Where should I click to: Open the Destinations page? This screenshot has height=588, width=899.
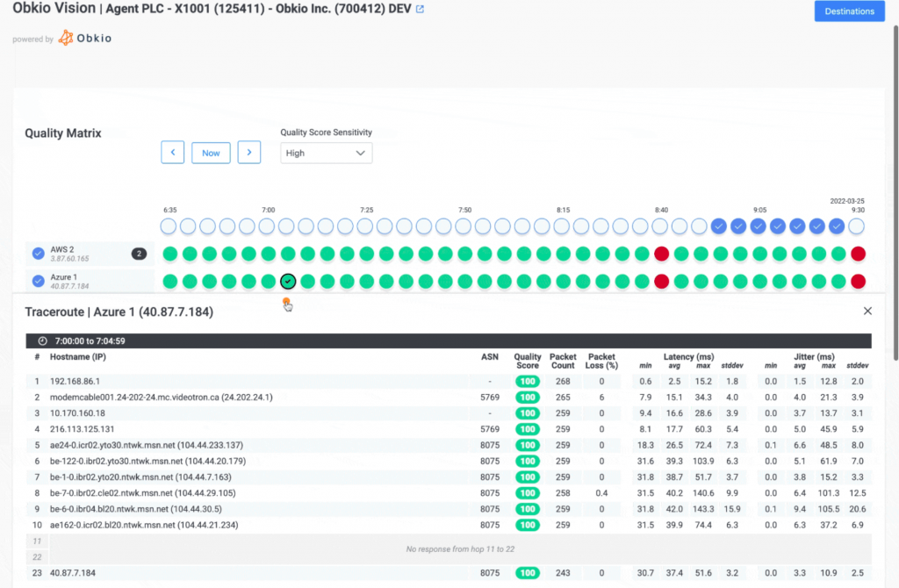849,11
